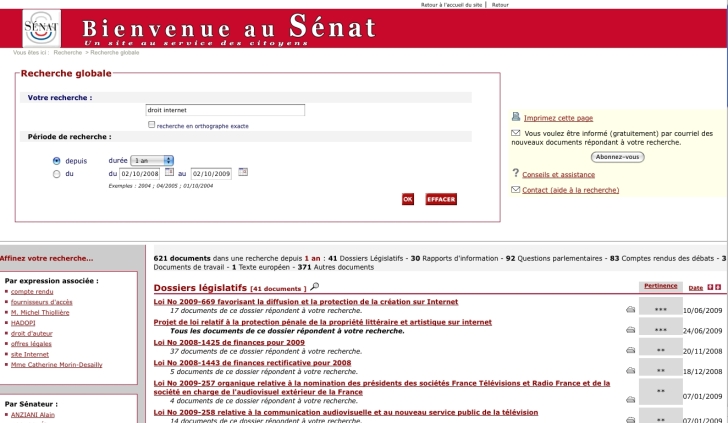Open Loi No 2009-669 diffusion et protection de la création
The image size is (728, 423).
[306, 302]
